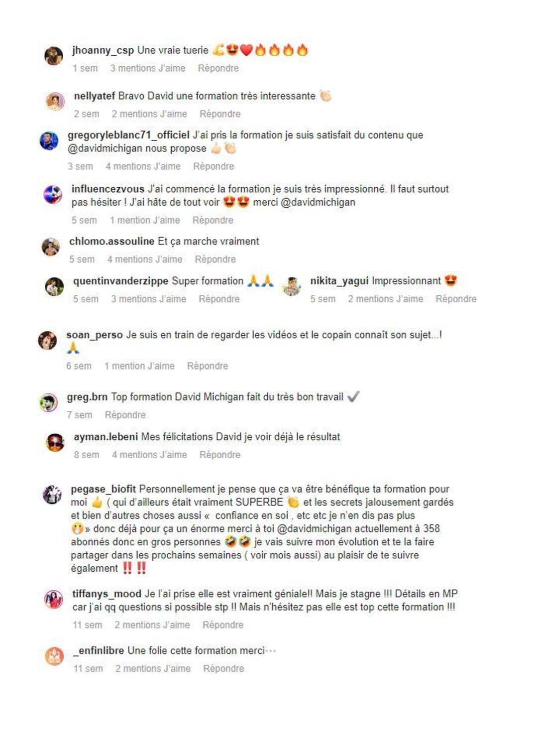Click ayman.lebeni avatar
Screen dimensions: 535x756
55,442
